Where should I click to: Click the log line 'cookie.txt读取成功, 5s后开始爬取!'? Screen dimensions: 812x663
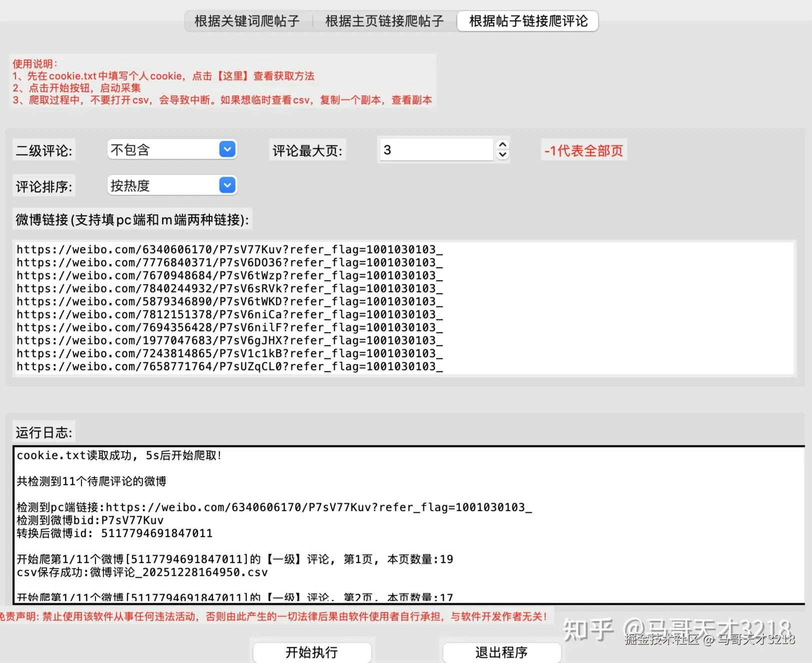coord(119,455)
